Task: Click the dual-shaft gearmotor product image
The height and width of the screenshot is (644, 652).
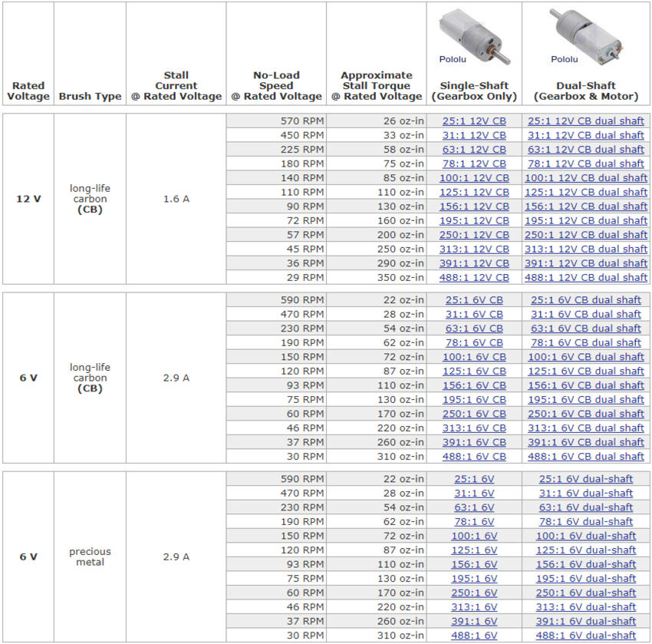Action: tap(586, 38)
